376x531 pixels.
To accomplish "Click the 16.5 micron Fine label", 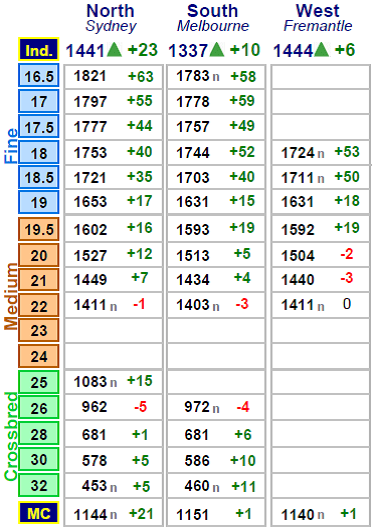I will click(39, 75).
